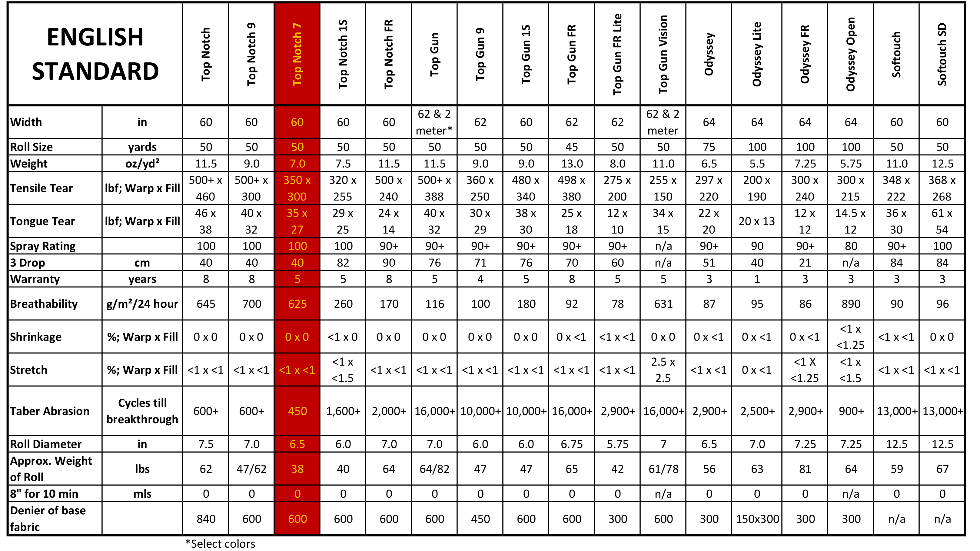Select the Denier of base fabric row label

point(48,519)
